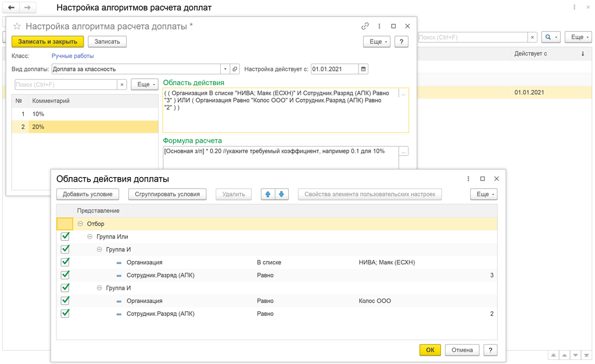Open the Вид доплаты dropdown list
The width and height of the screenshot is (595, 364).
[x=225, y=69]
